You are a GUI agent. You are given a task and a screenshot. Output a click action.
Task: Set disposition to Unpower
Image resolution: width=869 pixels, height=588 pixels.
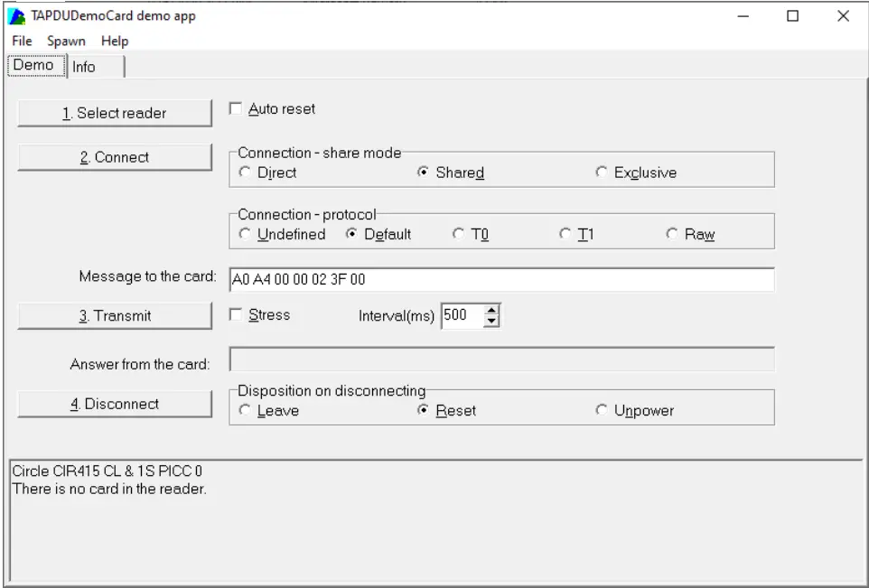[602, 411]
